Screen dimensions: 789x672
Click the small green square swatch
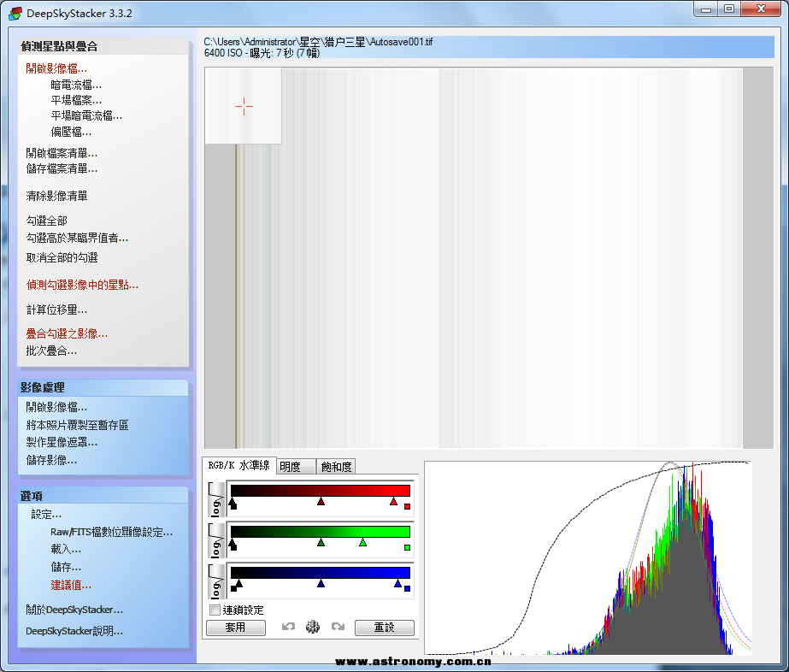point(407,547)
